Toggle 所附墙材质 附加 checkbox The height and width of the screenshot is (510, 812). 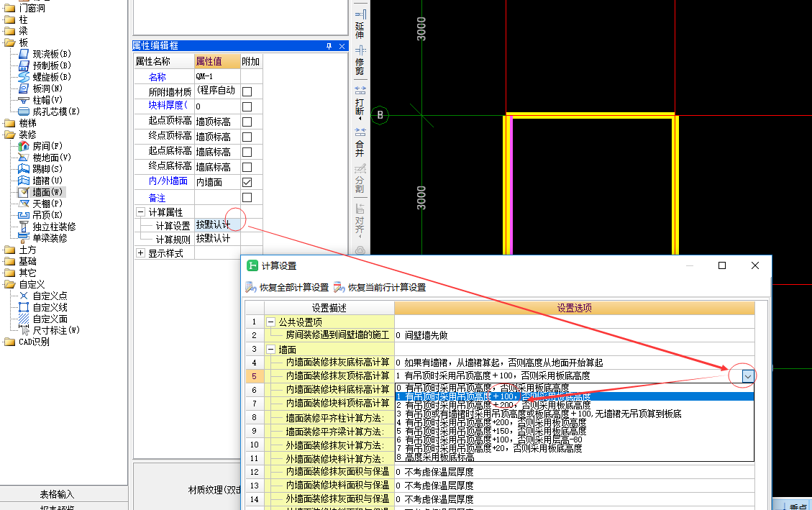pos(247,91)
